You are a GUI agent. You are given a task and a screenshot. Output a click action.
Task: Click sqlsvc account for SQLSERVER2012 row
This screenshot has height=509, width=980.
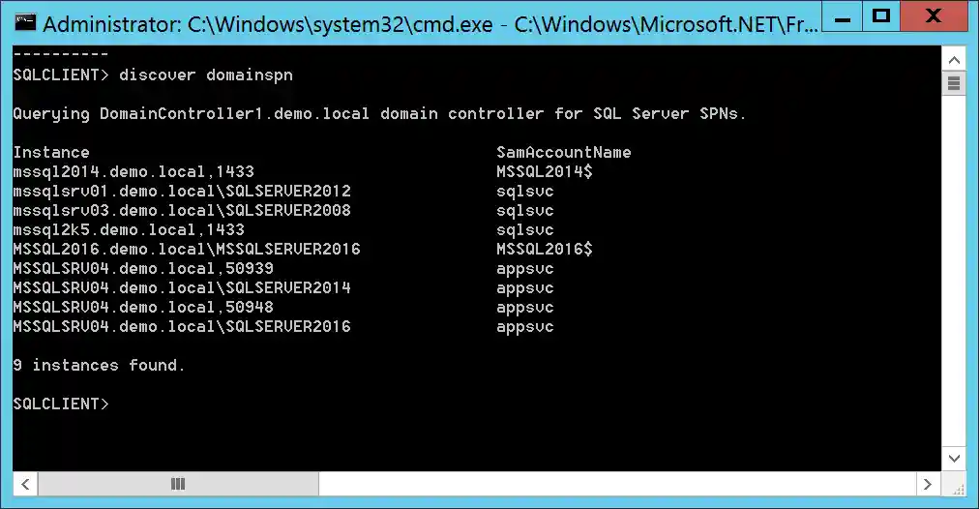pos(525,192)
